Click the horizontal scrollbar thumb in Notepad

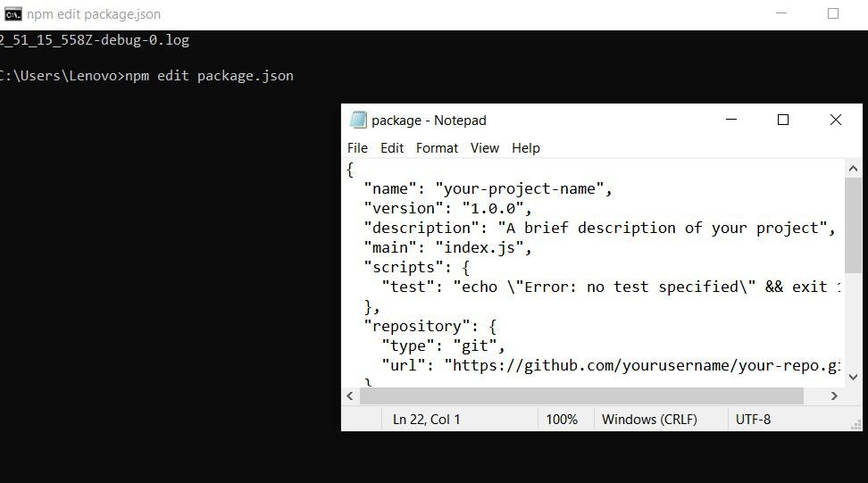click(581, 396)
